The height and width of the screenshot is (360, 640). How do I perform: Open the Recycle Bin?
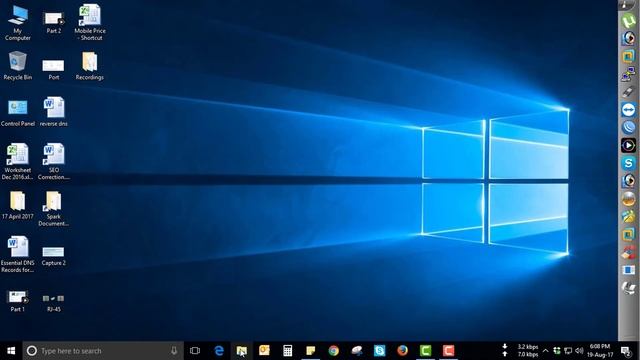(18, 66)
